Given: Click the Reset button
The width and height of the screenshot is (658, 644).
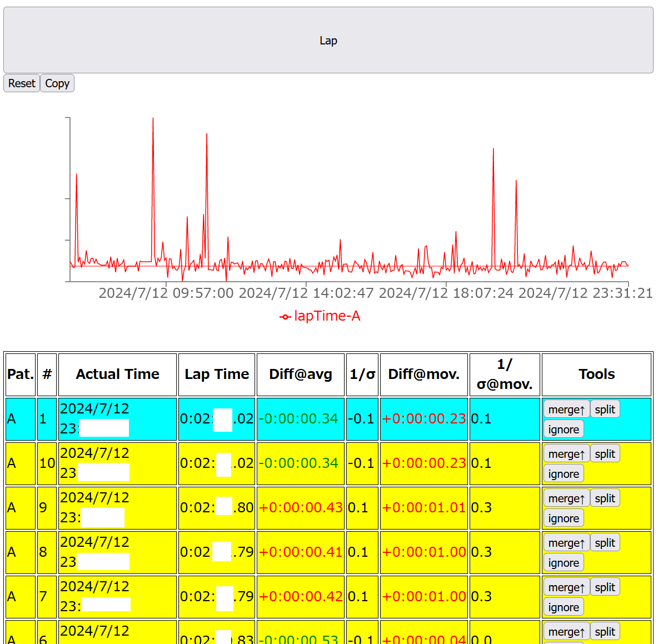Looking at the screenshot, I should click(x=22, y=83).
